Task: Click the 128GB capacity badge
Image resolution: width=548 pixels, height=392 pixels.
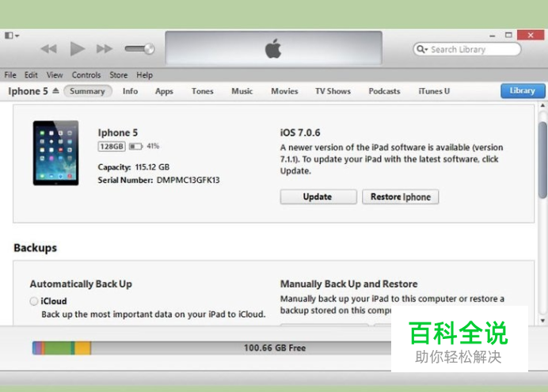Action: [112, 146]
